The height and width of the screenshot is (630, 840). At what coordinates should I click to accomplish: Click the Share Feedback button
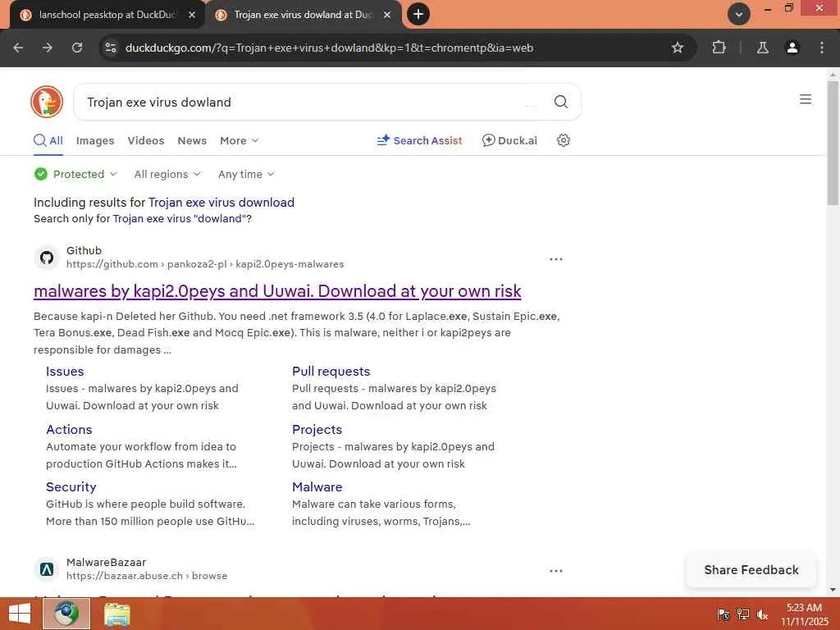[751, 570]
